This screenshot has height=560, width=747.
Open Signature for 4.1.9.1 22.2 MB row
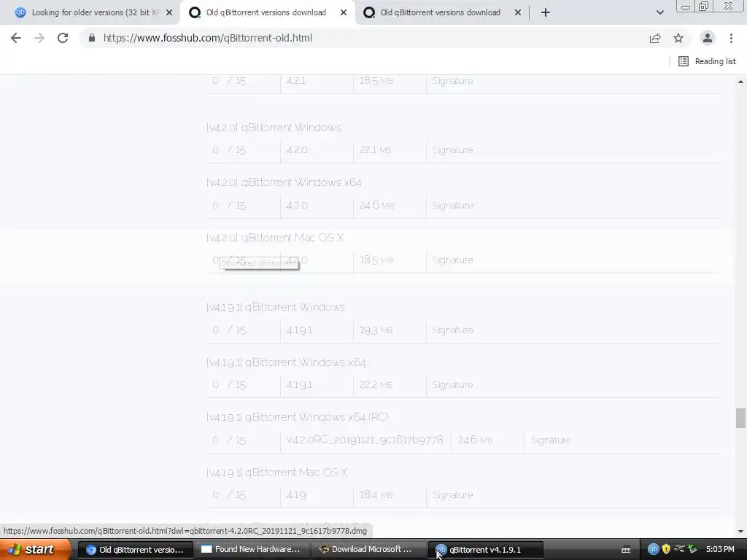[x=452, y=385]
